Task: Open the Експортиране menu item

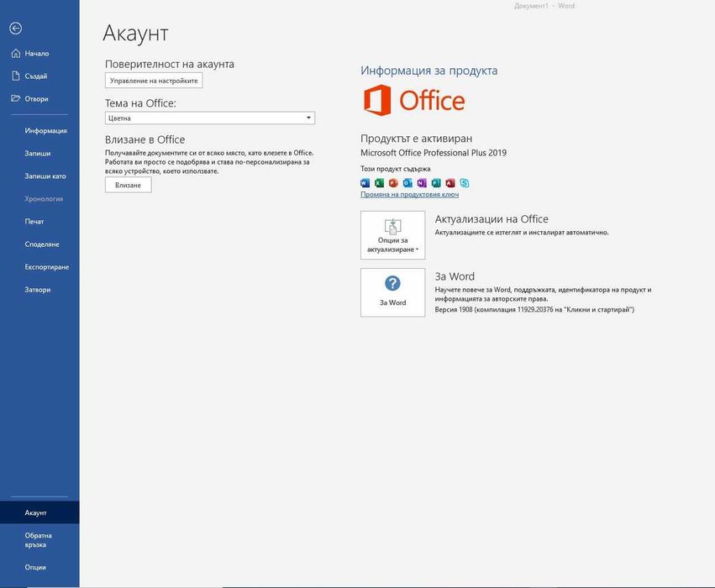Action: tap(39, 267)
